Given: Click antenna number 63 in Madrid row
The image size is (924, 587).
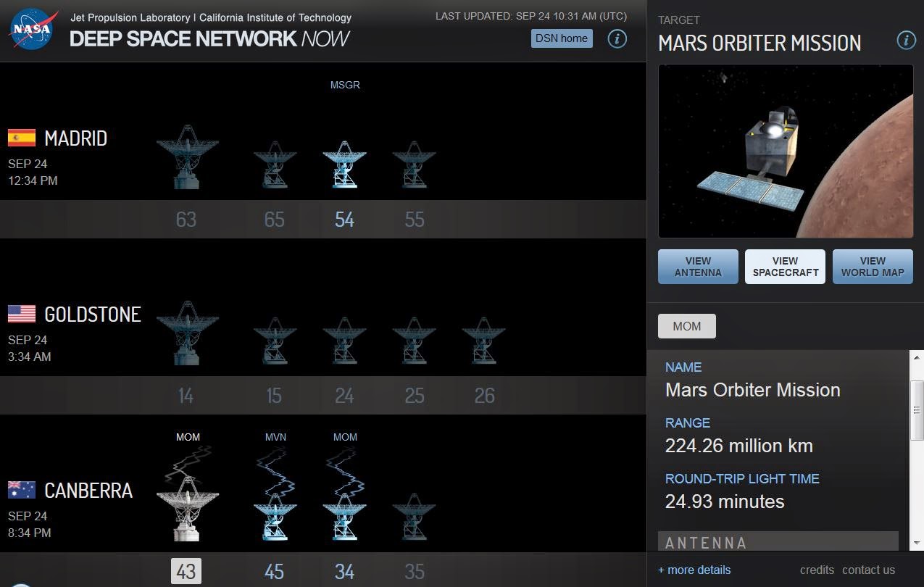Looking at the screenshot, I should point(186,220).
